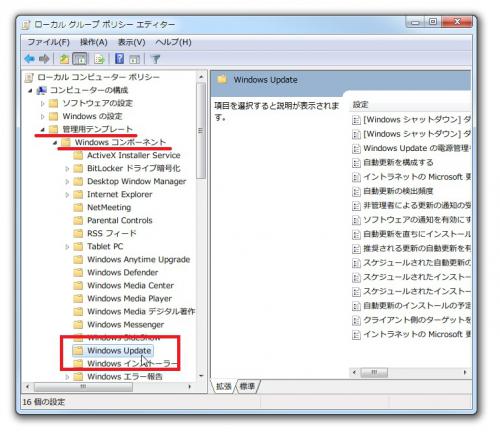Select the Windows インストーラー tree item
This screenshot has height=438, width=500.
tap(132, 364)
